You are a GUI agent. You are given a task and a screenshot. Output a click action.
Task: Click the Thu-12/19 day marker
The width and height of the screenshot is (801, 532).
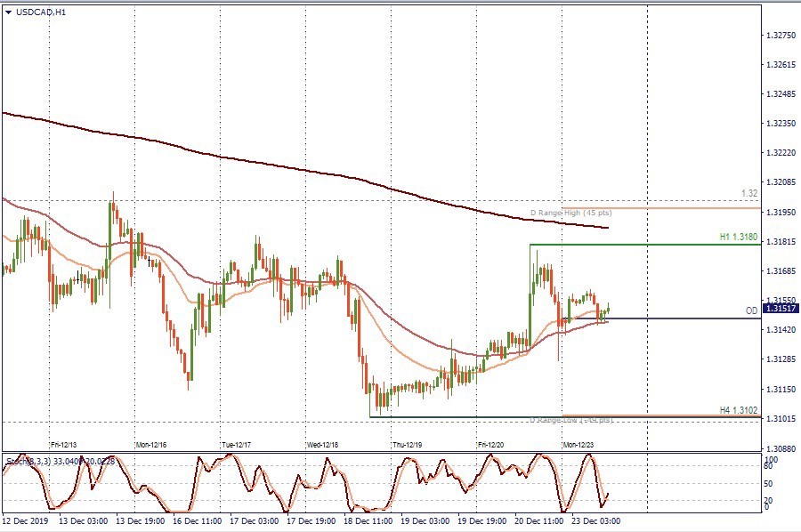point(408,442)
